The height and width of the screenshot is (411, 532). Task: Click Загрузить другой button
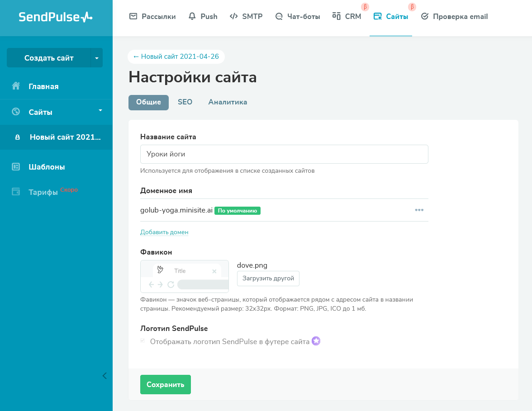pos(268,279)
